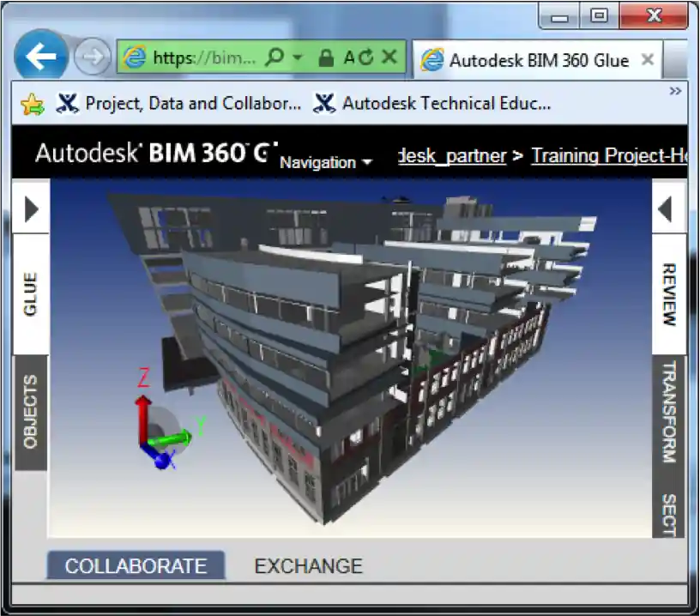
Task: Switch to the EXCHANGE tab
Action: (x=308, y=566)
